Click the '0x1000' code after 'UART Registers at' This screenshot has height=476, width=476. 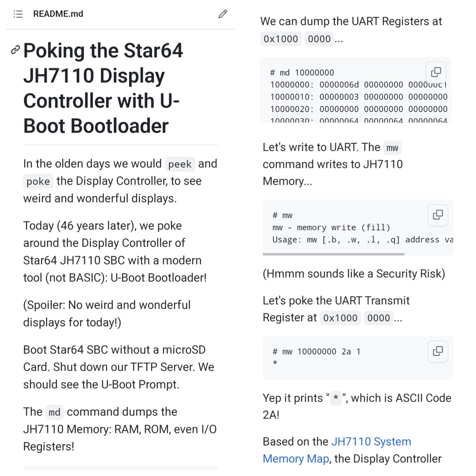(x=281, y=39)
